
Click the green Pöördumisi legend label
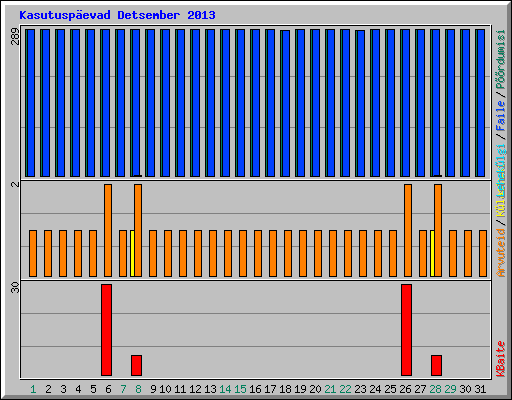coord(501,59)
